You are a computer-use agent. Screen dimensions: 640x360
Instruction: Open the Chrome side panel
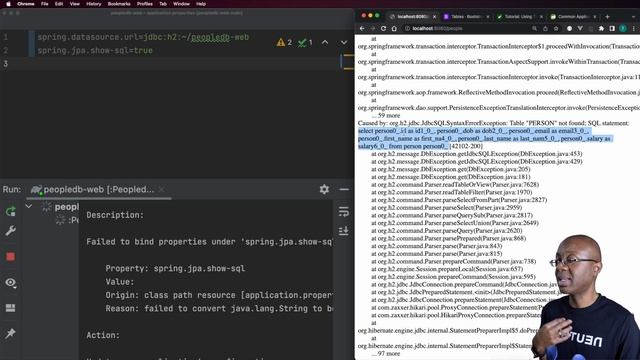tap(612, 29)
